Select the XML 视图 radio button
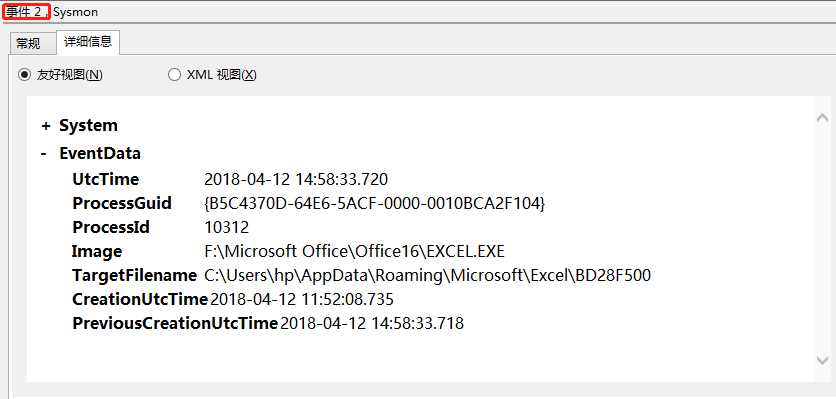This screenshot has width=836, height=399. pos(174,75)
